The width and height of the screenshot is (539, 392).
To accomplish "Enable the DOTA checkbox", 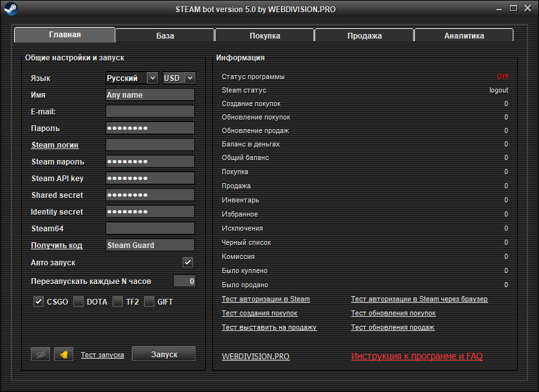I will (78, 301).
